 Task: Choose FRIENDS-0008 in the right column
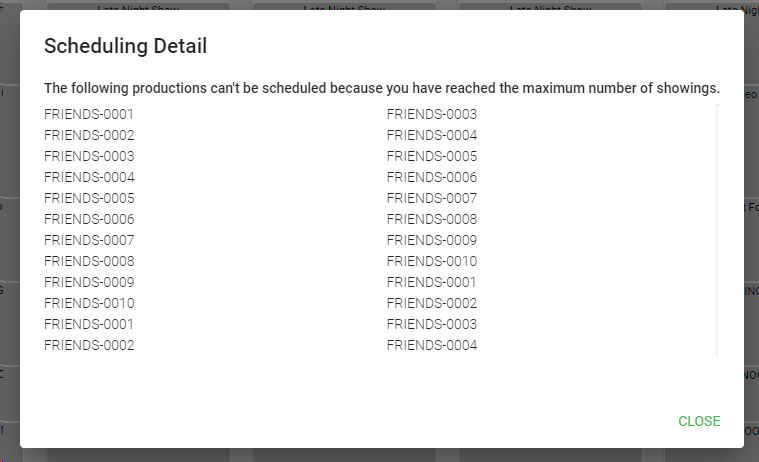click(x=432, y=219)
